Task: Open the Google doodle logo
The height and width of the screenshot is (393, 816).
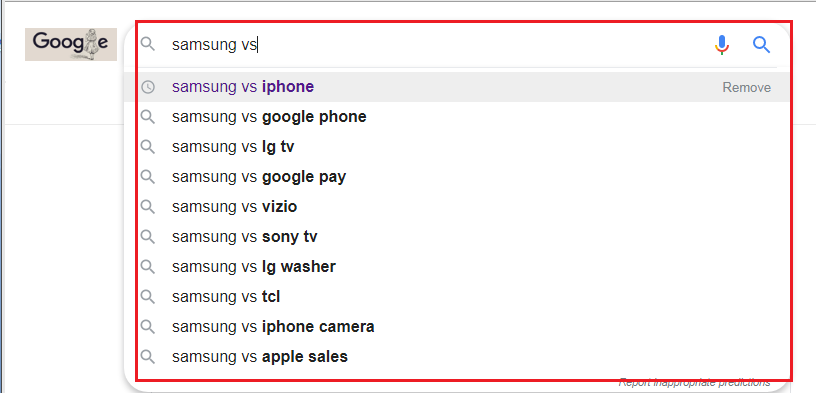Action: click(71, 44)
